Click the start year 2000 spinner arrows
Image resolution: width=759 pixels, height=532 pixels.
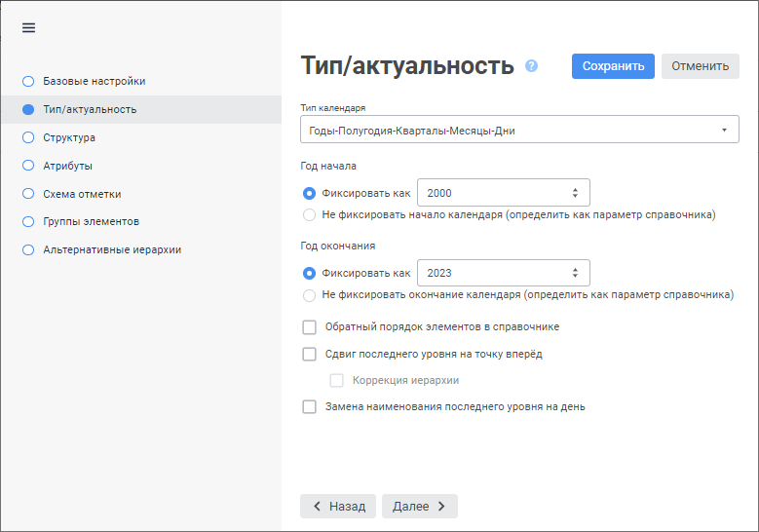575,193
